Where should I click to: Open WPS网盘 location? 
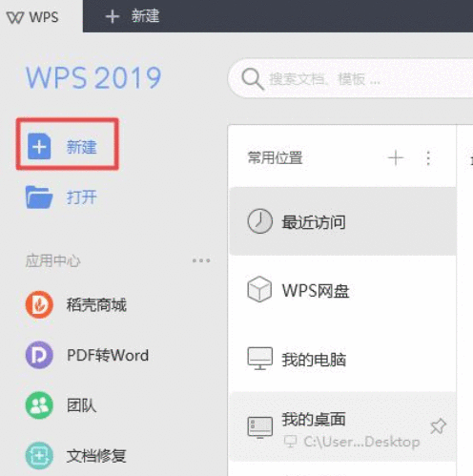342,290
